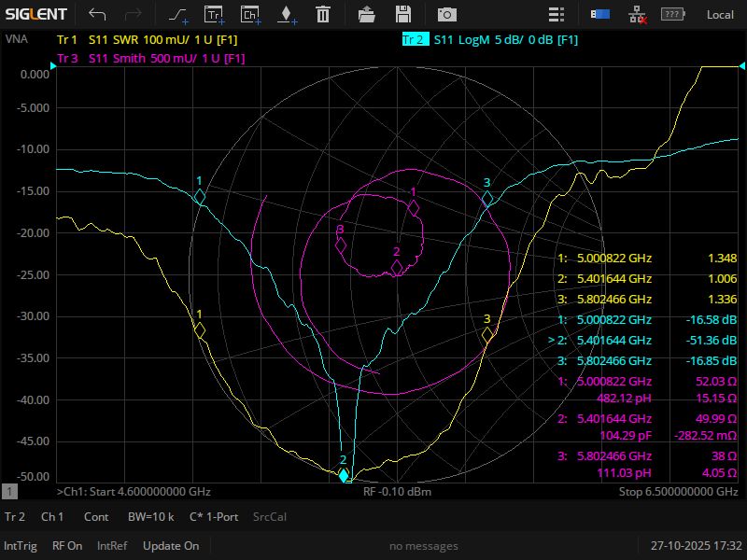Select the Tr 3 S11 Smith trace
This screenshot has width=747, height=560.
tap(151, 58)
